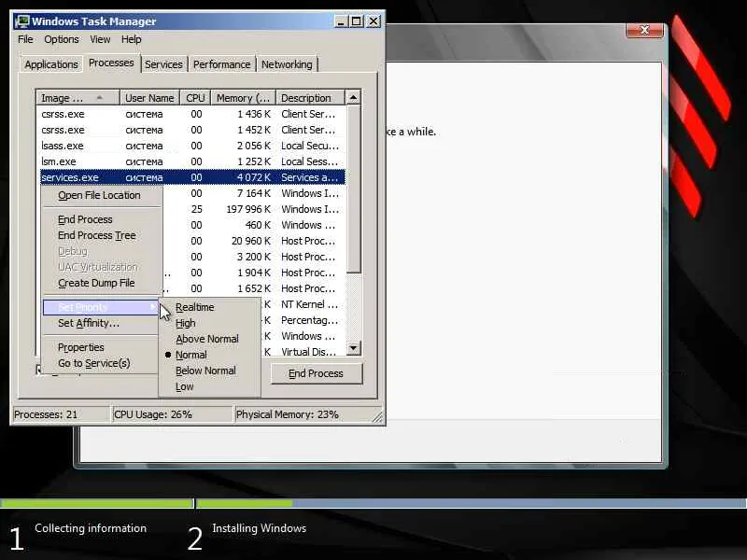Maximize the Windows Task Manager window
This screenshot has height=560, width=747.
click(x=357, y=21)
